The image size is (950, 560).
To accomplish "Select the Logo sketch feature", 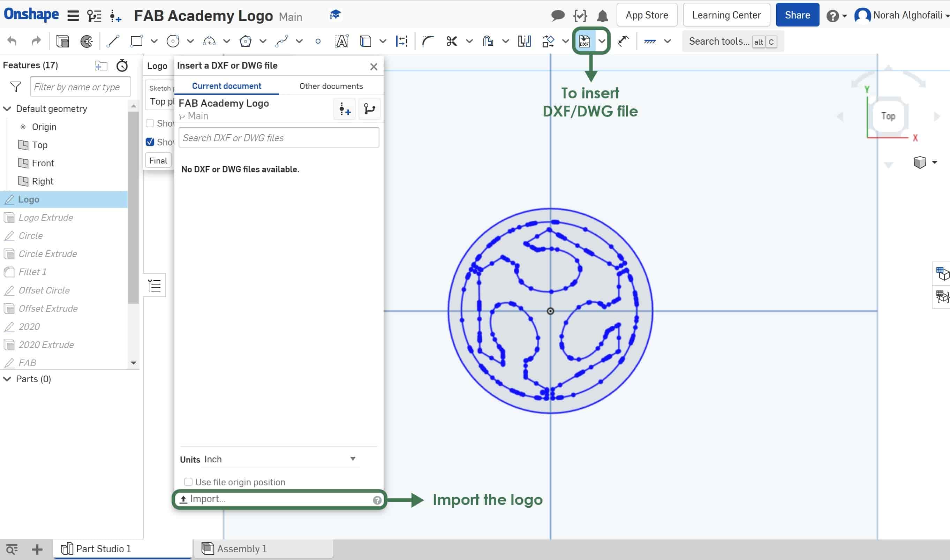I will [64, 199].
